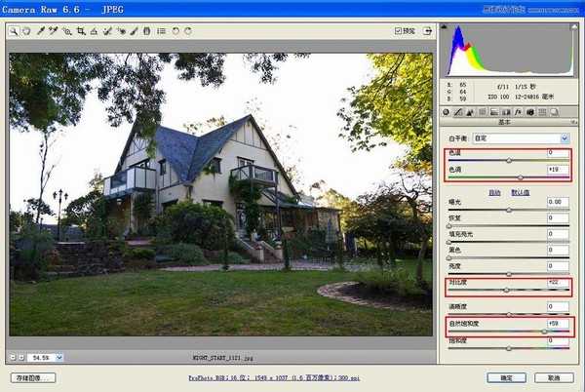Rotate image counterclockwise
Viewport: 585px width, 392px height.
click(175, 31)
